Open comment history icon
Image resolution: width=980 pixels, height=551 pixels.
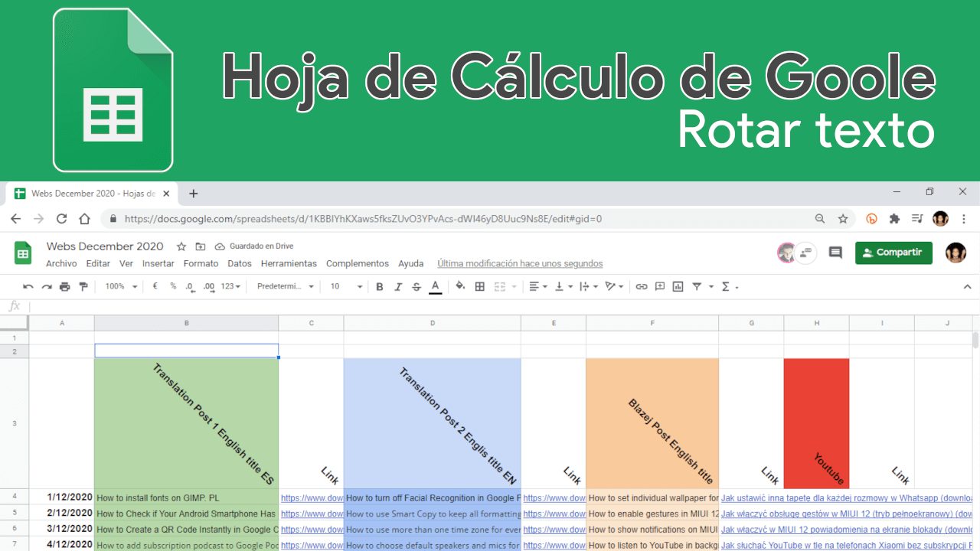(835, 253)
